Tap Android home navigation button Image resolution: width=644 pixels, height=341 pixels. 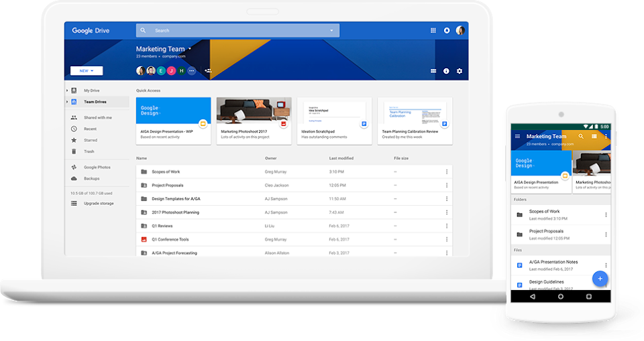561,296
